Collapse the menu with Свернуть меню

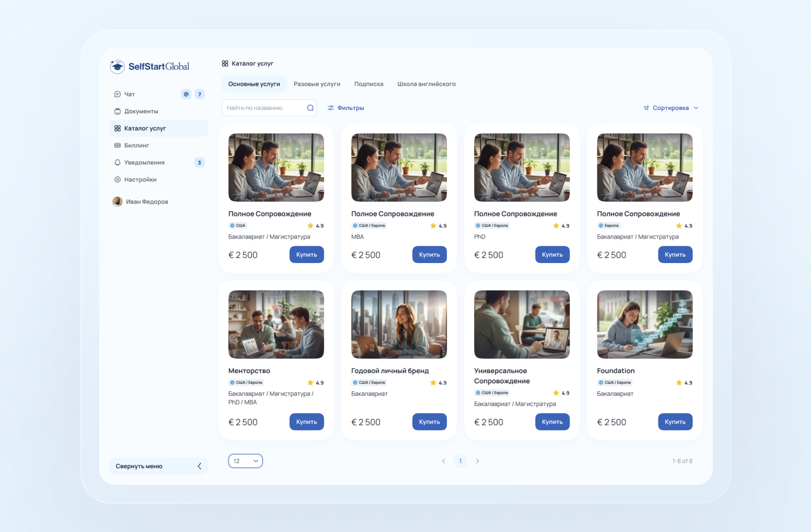158,466
